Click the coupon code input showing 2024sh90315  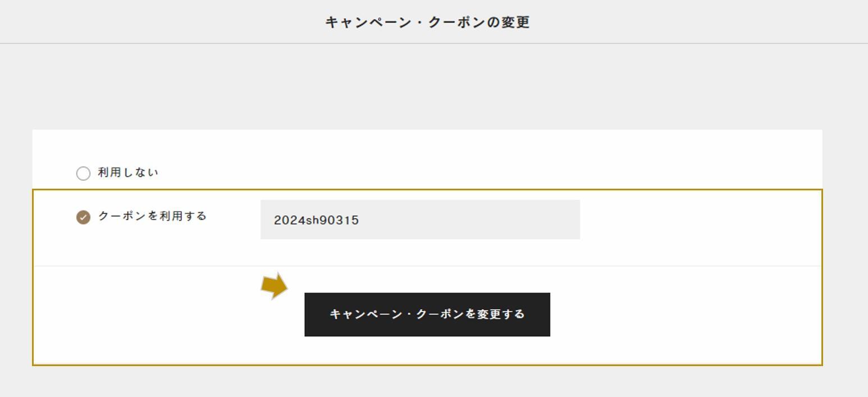pyautogui.click(x=419, y=220)
